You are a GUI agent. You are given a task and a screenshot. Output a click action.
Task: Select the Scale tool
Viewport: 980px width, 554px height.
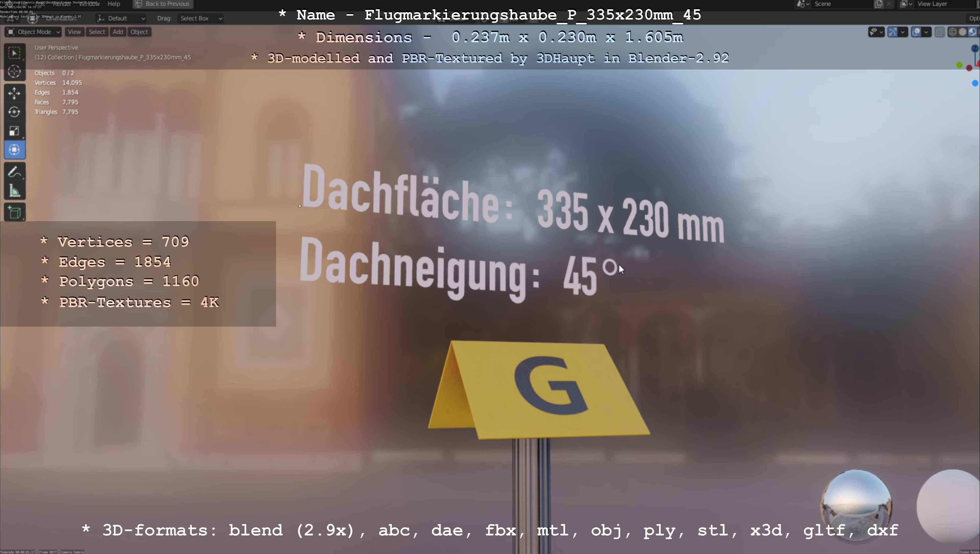(x=14, y=131)
